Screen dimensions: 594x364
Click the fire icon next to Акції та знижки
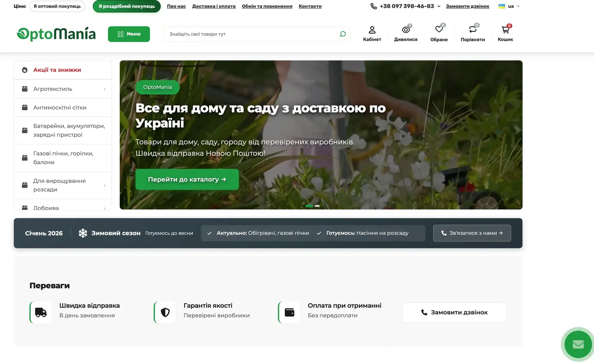click(x=25, y=70)
